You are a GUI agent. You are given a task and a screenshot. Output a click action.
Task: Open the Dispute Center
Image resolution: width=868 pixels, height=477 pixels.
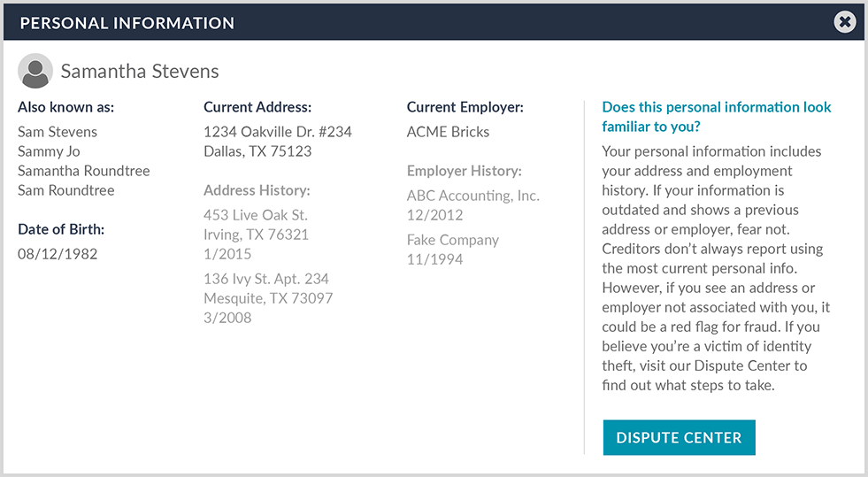point(679,438)
